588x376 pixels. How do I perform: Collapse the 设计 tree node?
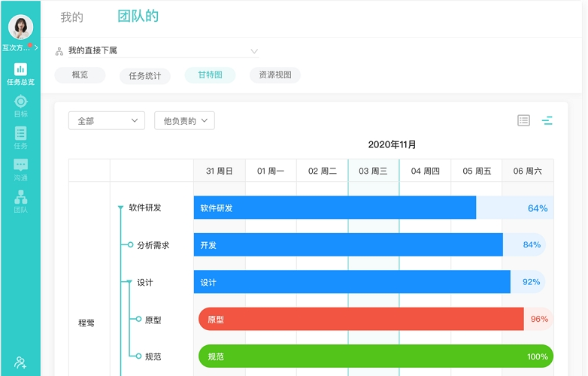[129, 283]
